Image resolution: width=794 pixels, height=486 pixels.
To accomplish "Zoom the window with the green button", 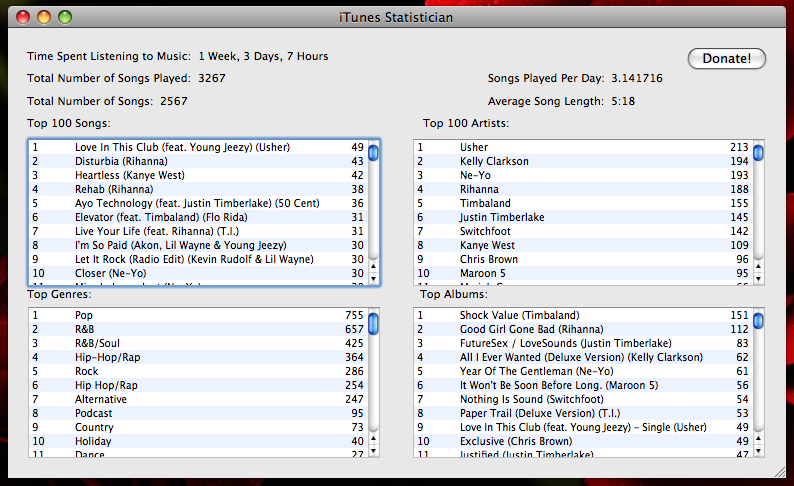I will [x=65, y=17].
